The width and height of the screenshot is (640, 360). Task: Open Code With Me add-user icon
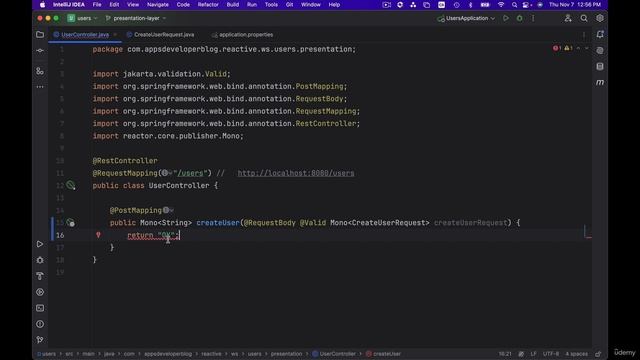568,18
